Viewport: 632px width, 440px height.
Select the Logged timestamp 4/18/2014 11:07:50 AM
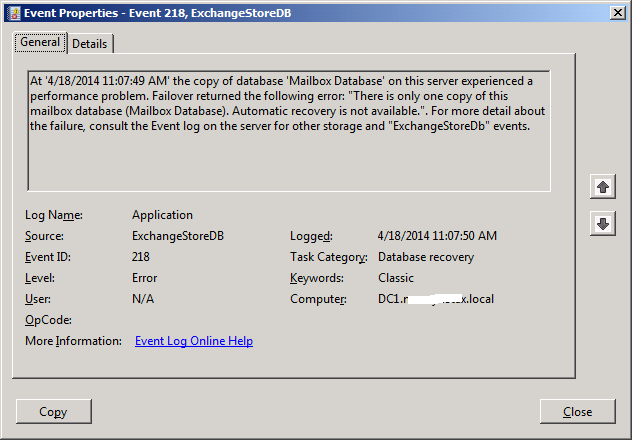point(437,236)
